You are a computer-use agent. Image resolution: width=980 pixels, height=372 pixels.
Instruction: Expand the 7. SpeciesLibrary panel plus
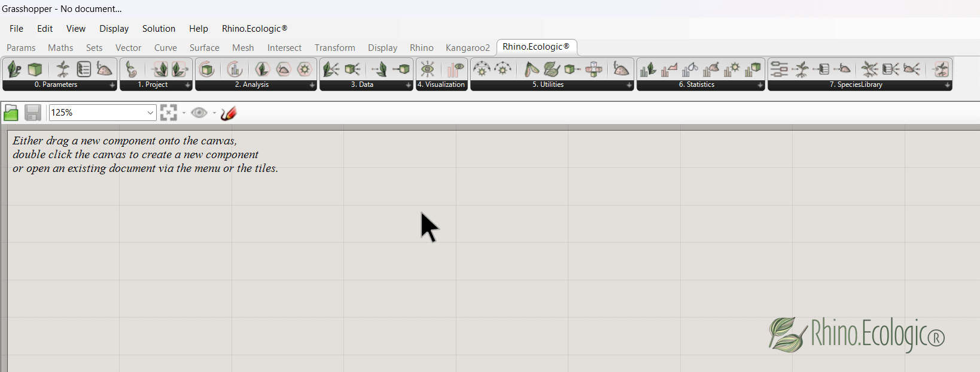[947, 85]
